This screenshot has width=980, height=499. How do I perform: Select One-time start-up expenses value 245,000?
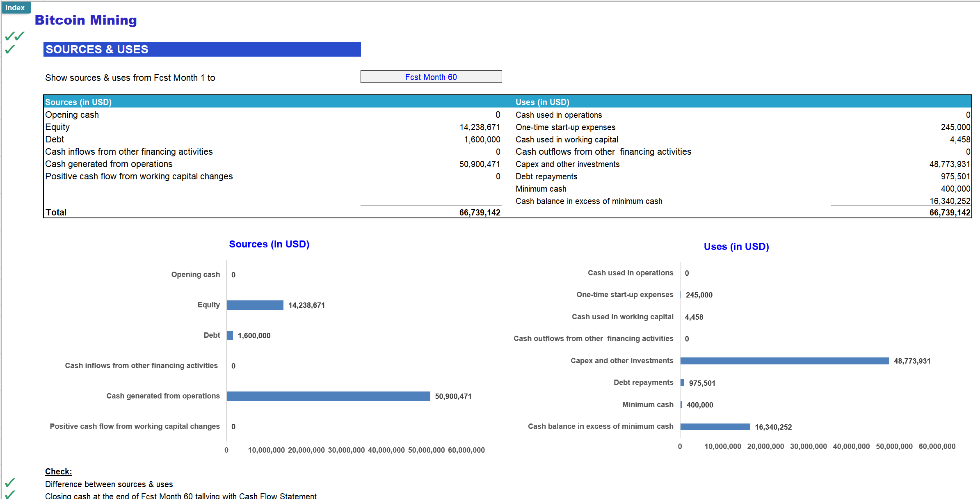pyautogui.click(x=955, y=127)
